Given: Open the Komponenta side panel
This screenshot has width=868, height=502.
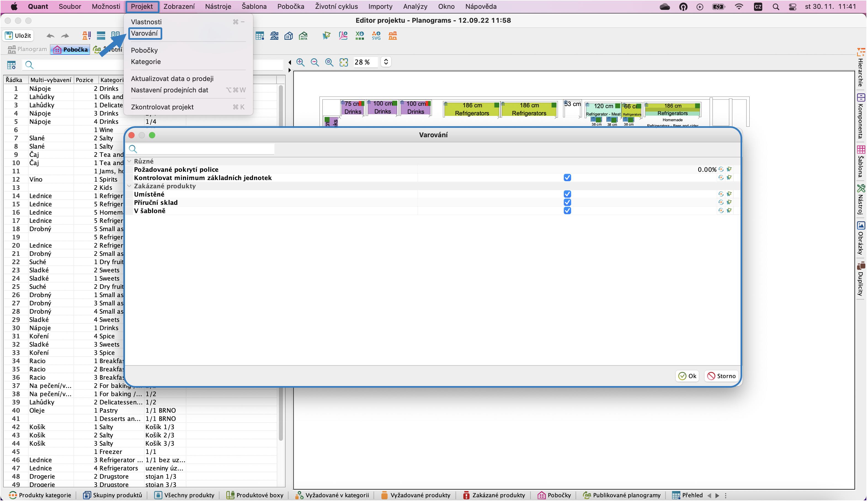Looking at the screenshot, I should click(x=861, y=116).
